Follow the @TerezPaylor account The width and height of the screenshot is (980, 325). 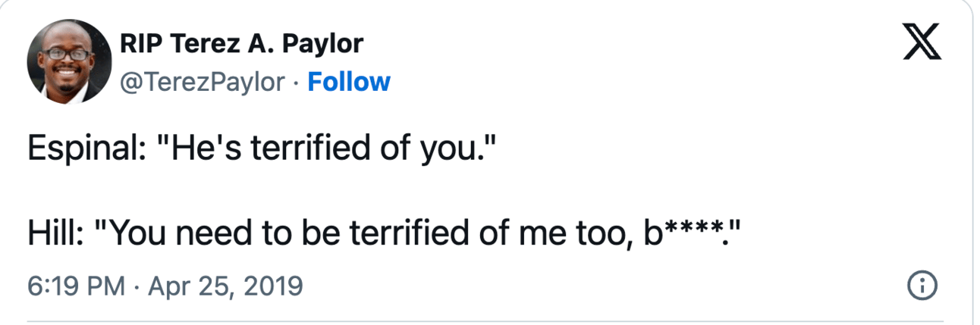[x=349, y=81]
